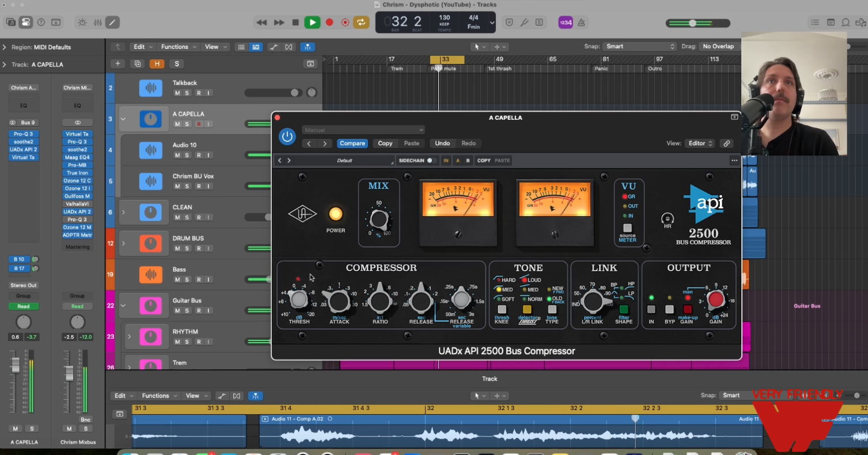This screenshot has width=868, height=455.
Task: Toggle the compressor thresh KNEE button
Action: (502, 310)
